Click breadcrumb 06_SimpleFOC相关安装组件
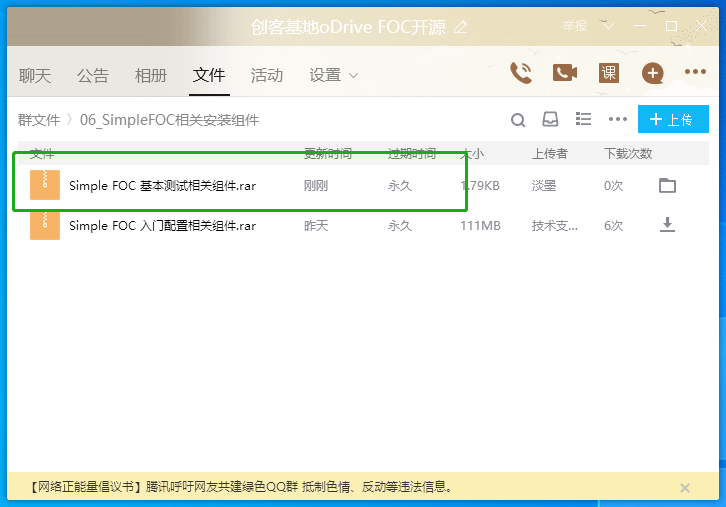Viewport: 726px width, 507px height. point(169,120)
